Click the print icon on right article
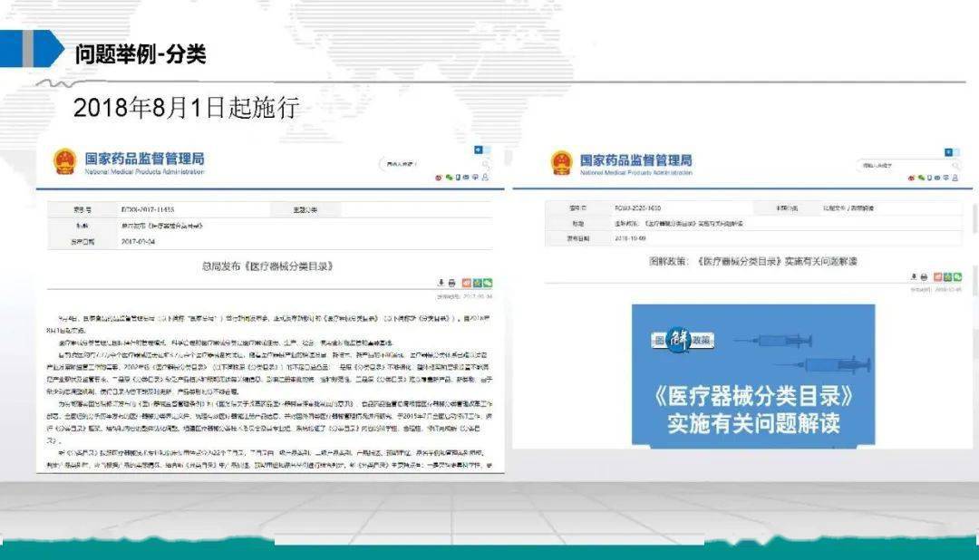The height and width of the screenshot is (560, 979). click(x=924, y=277)
